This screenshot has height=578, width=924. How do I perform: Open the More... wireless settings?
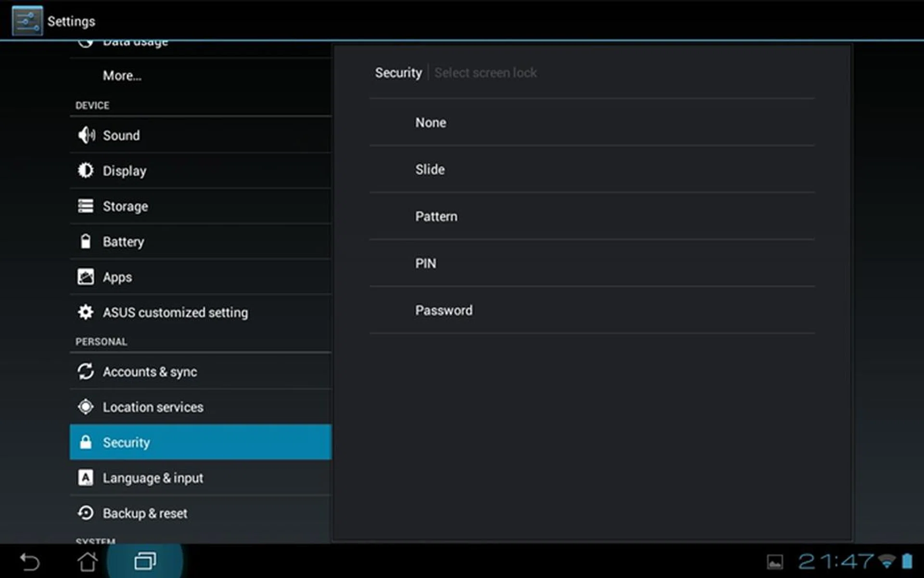click(122, 76)
